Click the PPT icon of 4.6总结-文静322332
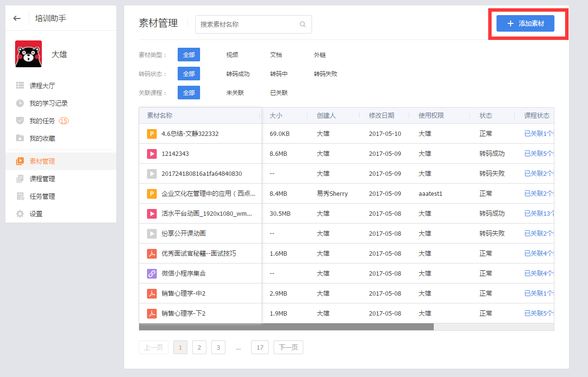The width and height of the screenshot is (588, 377). (x=152, y=133)
